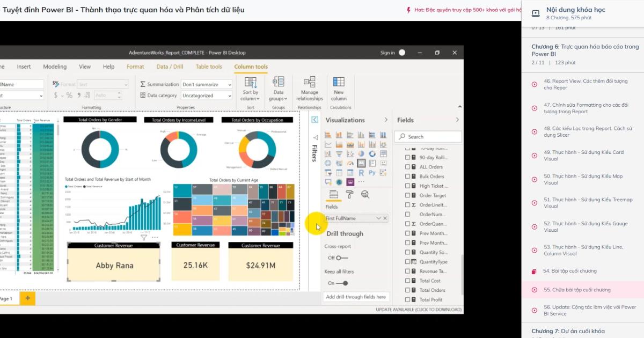Click the Manage relationships ribbon icon

pos(310,82)
